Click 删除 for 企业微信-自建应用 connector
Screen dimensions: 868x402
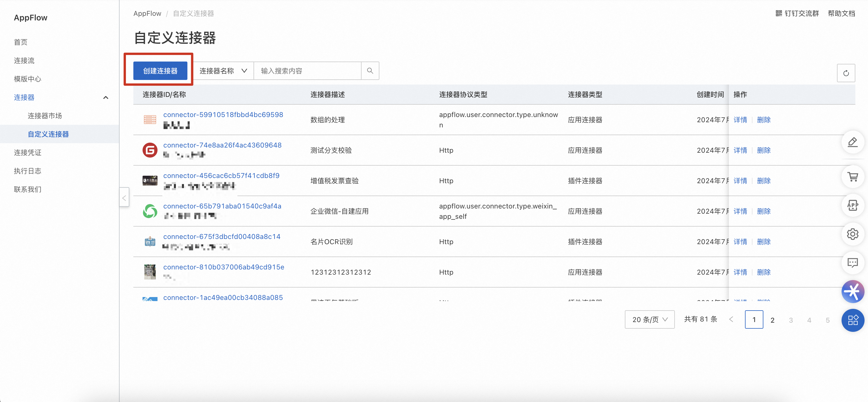click(x=764, y=211)
